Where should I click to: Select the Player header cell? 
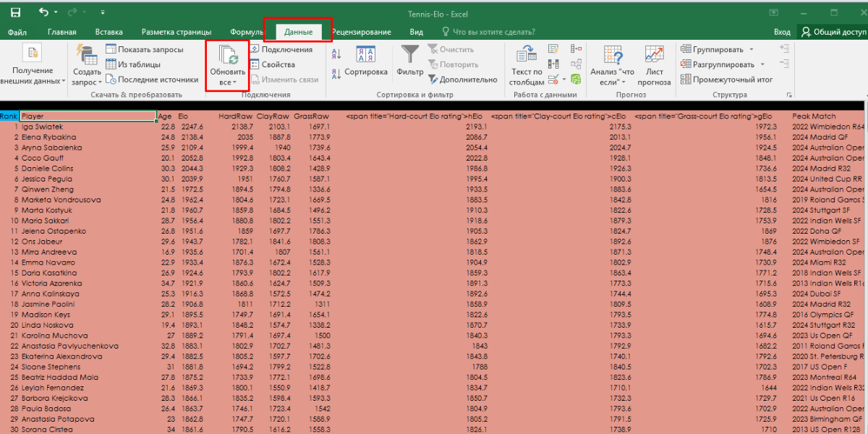(x=87, y=116)
